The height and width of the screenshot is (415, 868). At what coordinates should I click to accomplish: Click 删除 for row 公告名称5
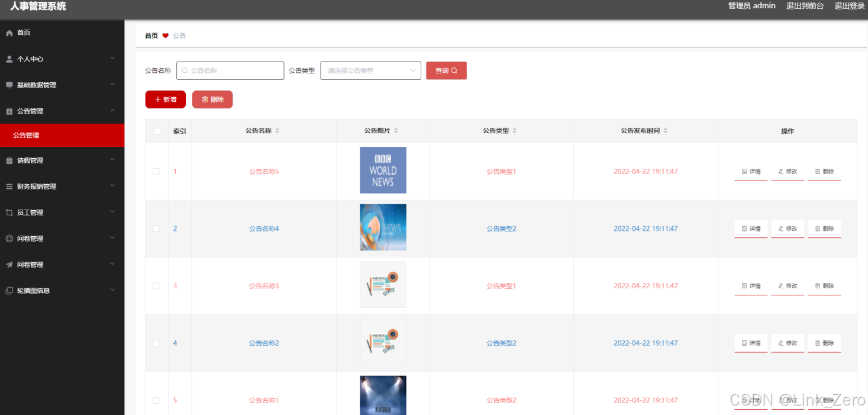pos(824,172)
